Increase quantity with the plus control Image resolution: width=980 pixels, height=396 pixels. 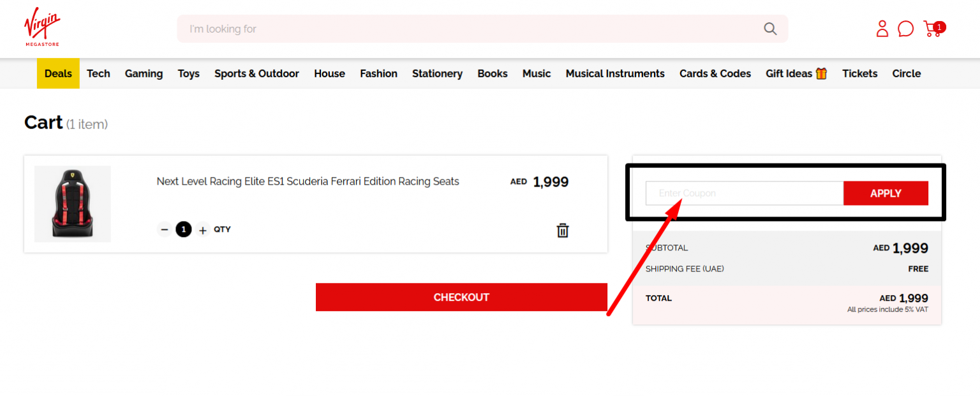pyautogui.click(x=202, y=229)
